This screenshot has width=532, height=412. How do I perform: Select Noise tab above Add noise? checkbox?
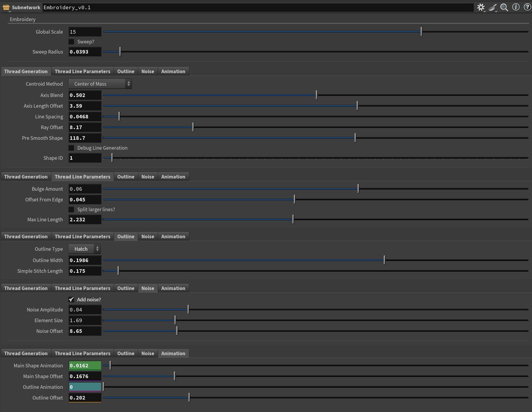[x=148, y=288]
